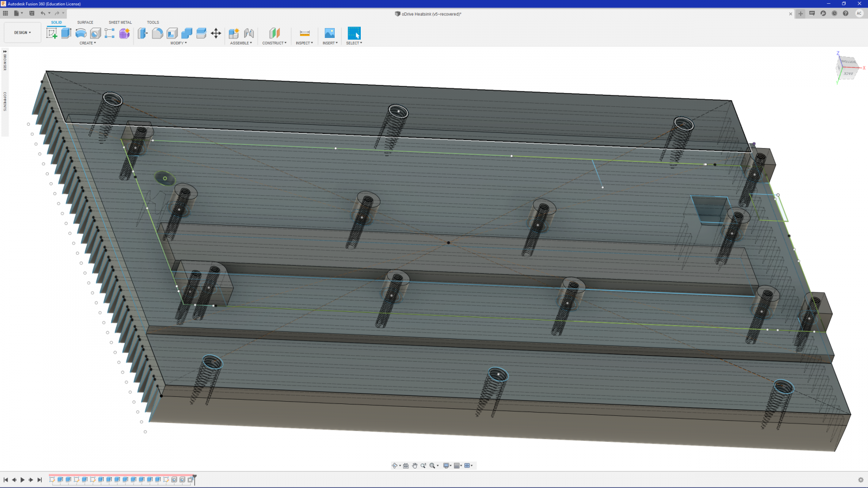Select the Measure tool

point(304,33)
